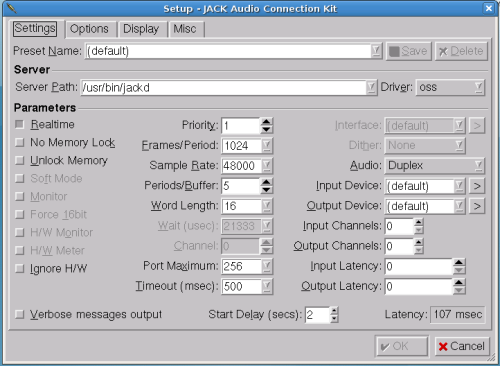Click the Start Delay value field
Image resolution: width=500 pixels, height=366 pixels.
[x=317, y=314]
